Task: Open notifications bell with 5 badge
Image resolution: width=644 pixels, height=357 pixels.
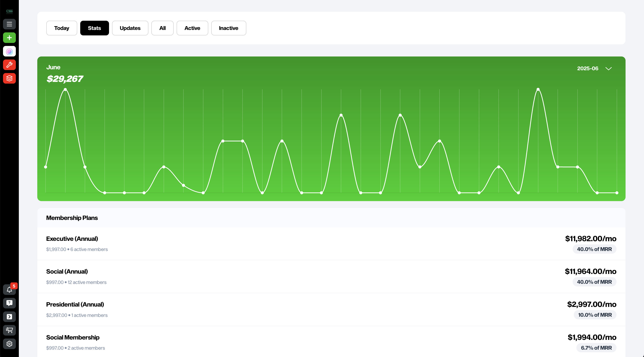Action: pos(9,290)
